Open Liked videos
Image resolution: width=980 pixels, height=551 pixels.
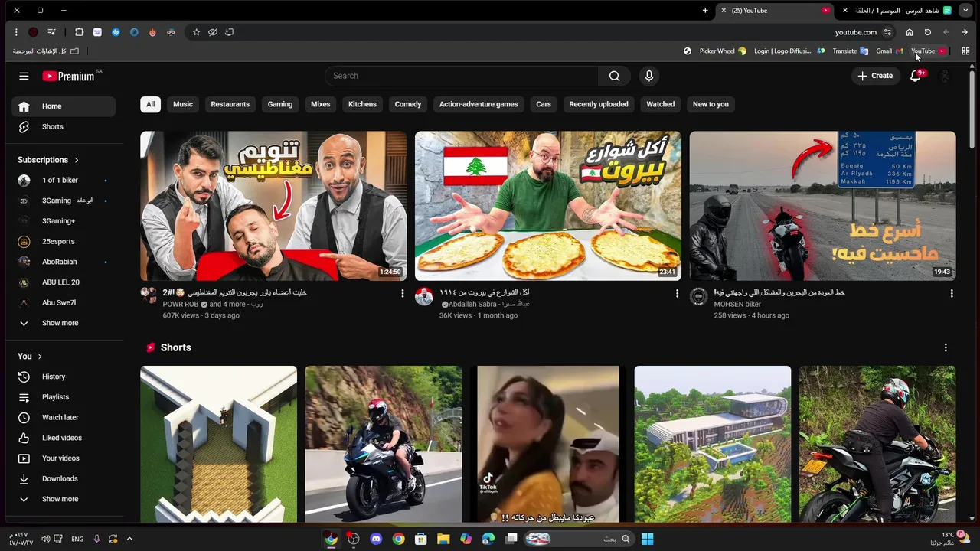64,438
